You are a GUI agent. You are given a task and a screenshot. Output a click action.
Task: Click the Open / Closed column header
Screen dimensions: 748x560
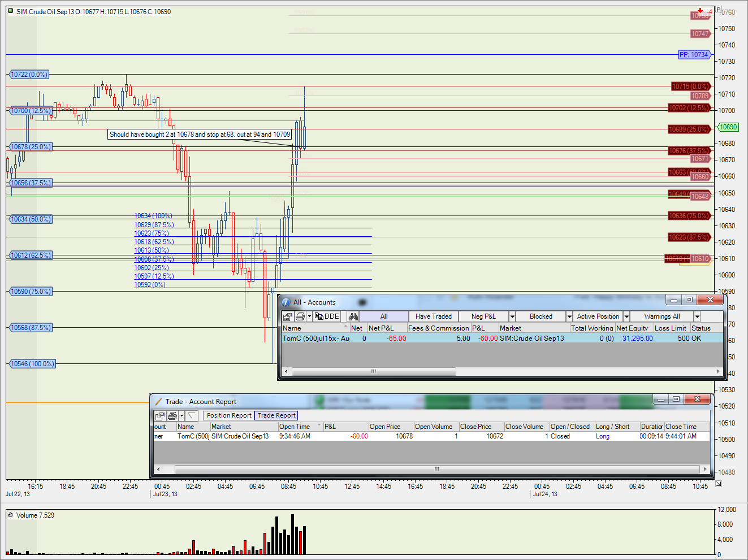tap(572, 427)
